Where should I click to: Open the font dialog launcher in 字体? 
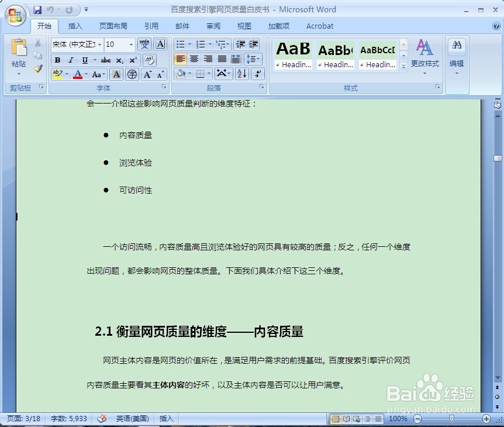click(164, 87)
